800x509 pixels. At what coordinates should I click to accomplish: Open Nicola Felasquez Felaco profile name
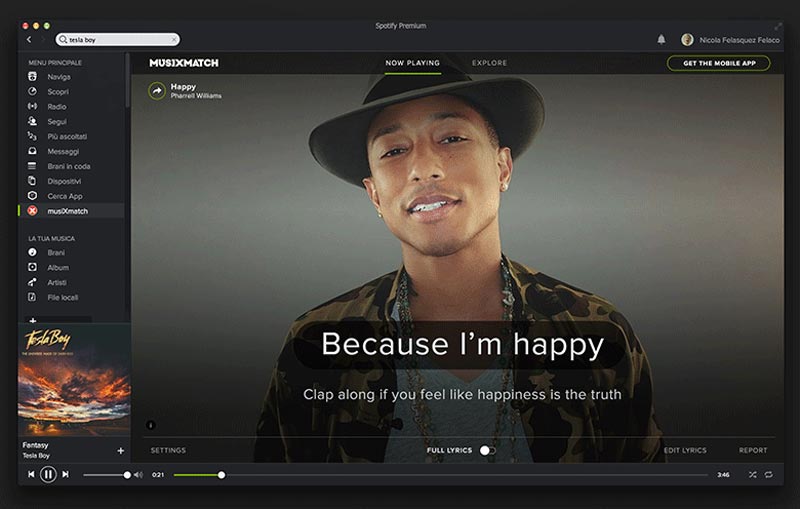(x=739, y=40)
